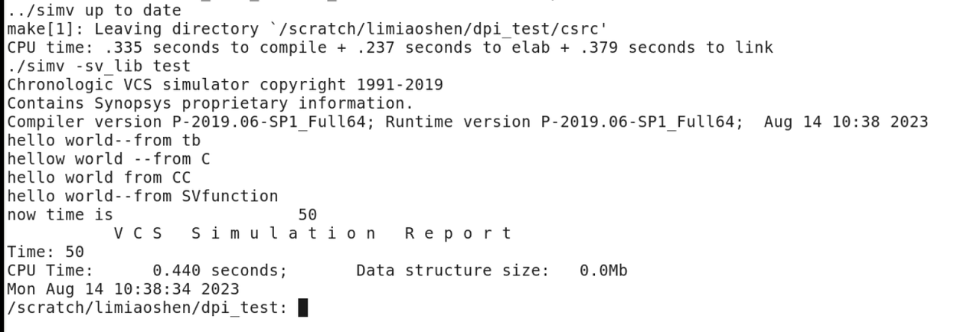Click the "V C S Simulation Report" heading
The height and width of the screenshot is (332, 980).
coord(312,233)
